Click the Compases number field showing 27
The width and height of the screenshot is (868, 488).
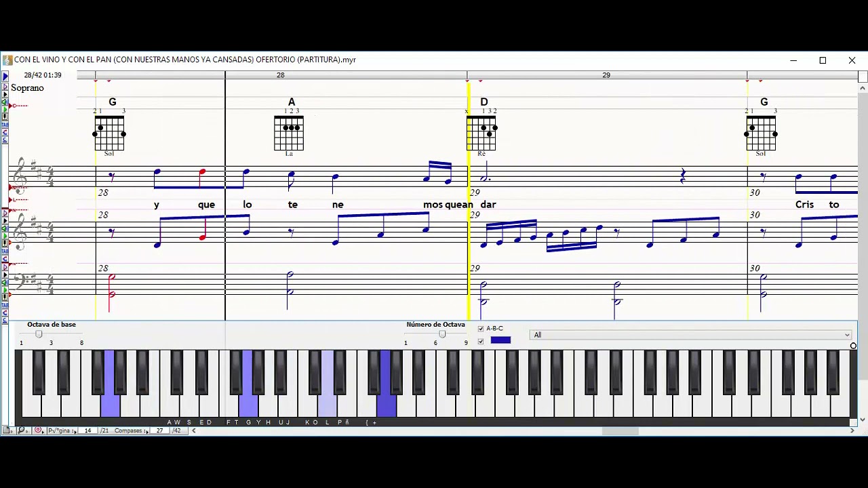159,430
